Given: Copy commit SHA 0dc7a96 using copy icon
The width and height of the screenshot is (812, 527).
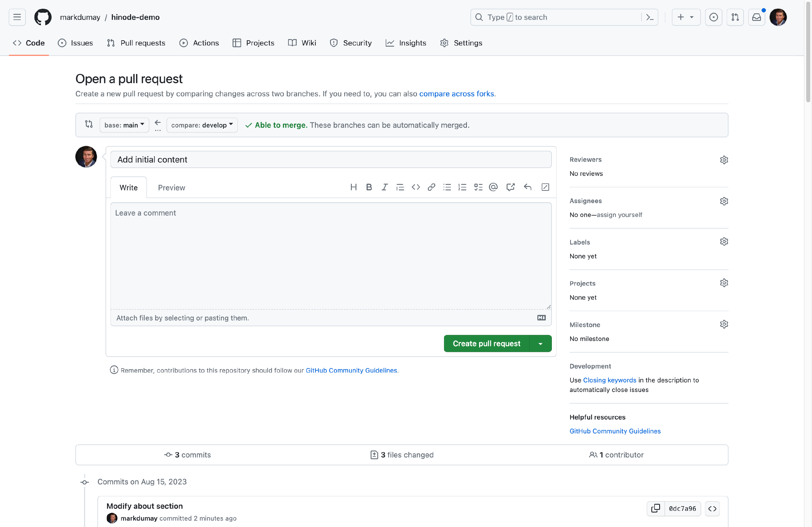Looking at the screenshot, I should (655, 508).
